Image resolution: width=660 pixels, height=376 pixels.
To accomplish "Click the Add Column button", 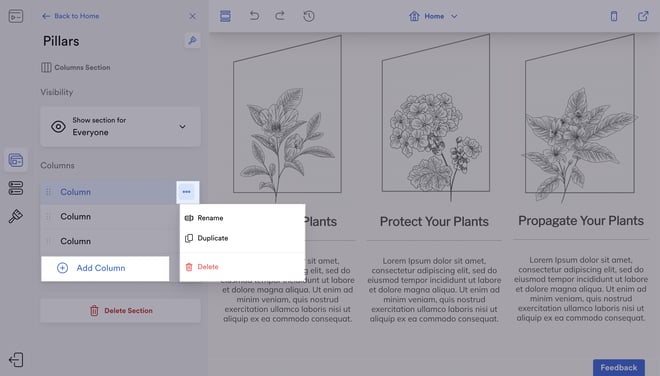I will (x=105, y=268).
